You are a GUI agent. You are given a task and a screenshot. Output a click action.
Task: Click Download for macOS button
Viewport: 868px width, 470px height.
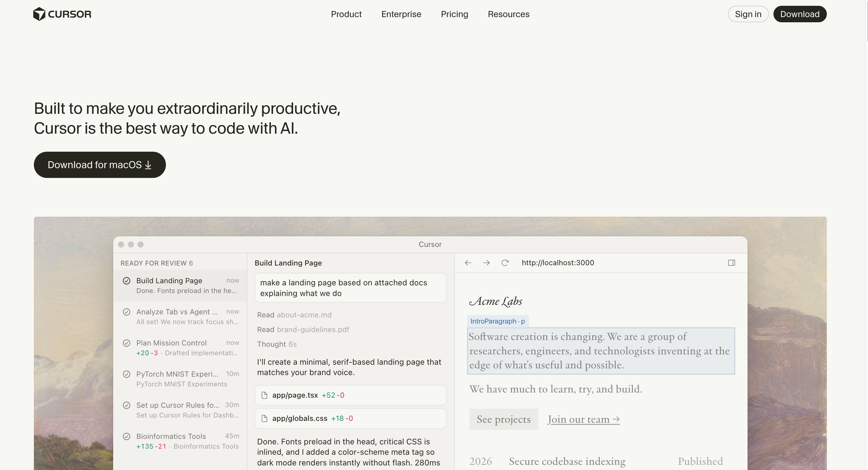tap(100, 165)
